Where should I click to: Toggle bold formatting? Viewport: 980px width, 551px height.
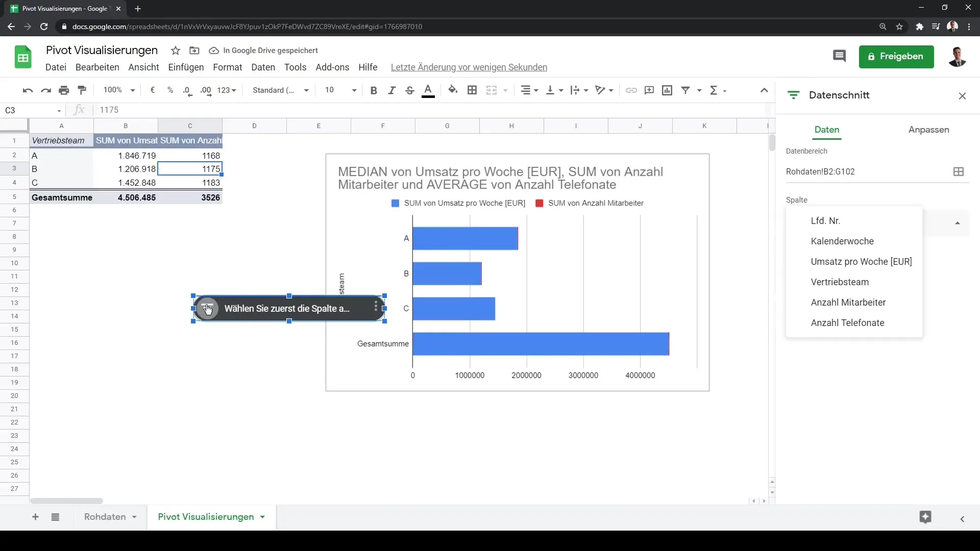pos(374,90)
